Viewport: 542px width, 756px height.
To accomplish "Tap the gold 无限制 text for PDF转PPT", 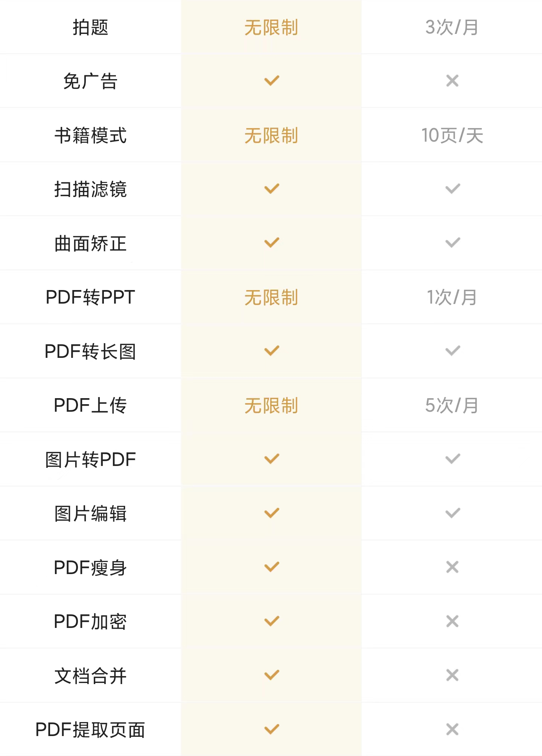I will [271, 298].
